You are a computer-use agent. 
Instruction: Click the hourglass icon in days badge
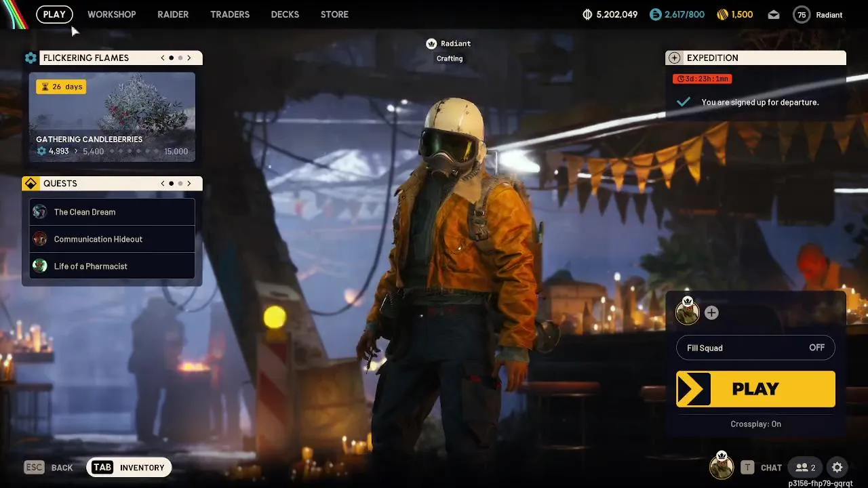(45, 87)
